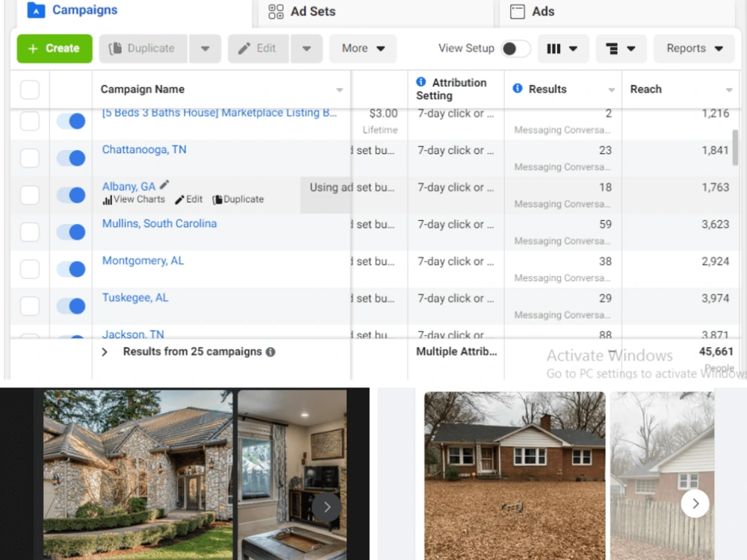Open the Reports dropdown

694,49
